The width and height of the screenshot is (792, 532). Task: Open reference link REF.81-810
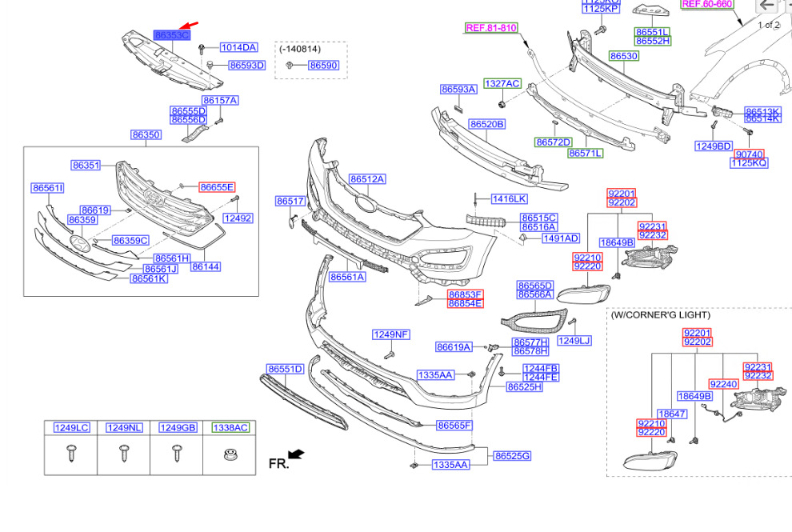pyautogui.click(x=491, y=28)
